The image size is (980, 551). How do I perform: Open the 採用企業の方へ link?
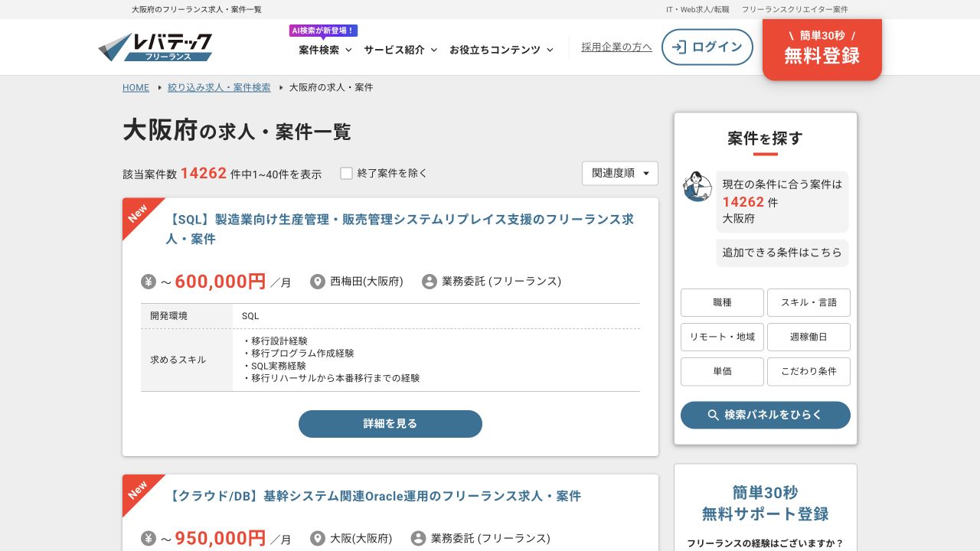tap(616, 47)
